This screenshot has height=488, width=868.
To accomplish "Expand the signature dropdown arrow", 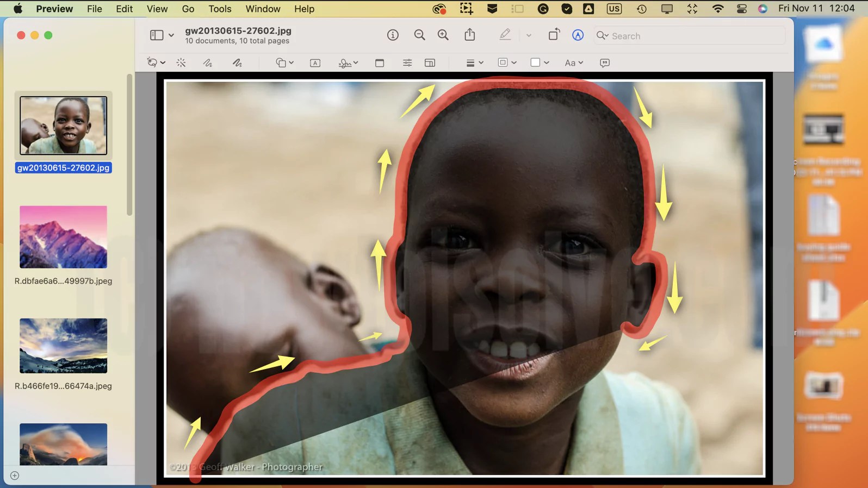I will point(356,63).
